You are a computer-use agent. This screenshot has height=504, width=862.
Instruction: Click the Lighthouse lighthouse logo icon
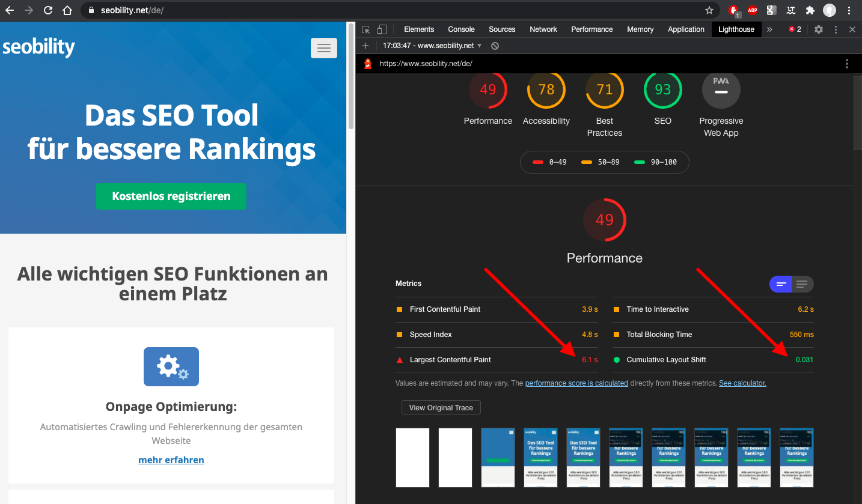tap(368, 64)
